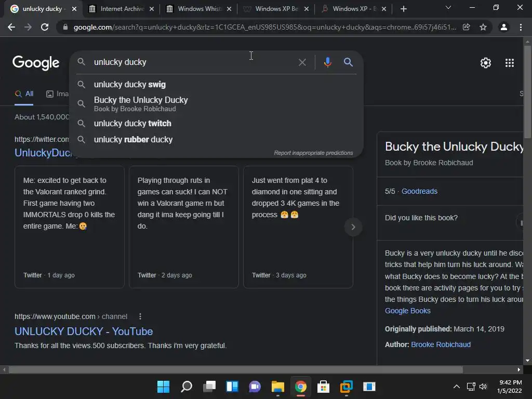Open the Google Books link
This screenshot has width=532, height=399.
point(407,311)
